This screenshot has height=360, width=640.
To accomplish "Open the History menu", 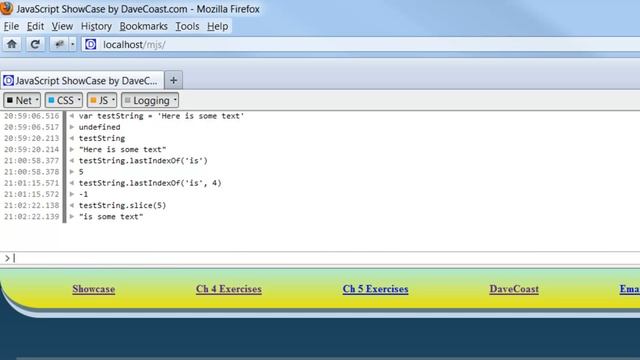I will click(x=96, y=26).
